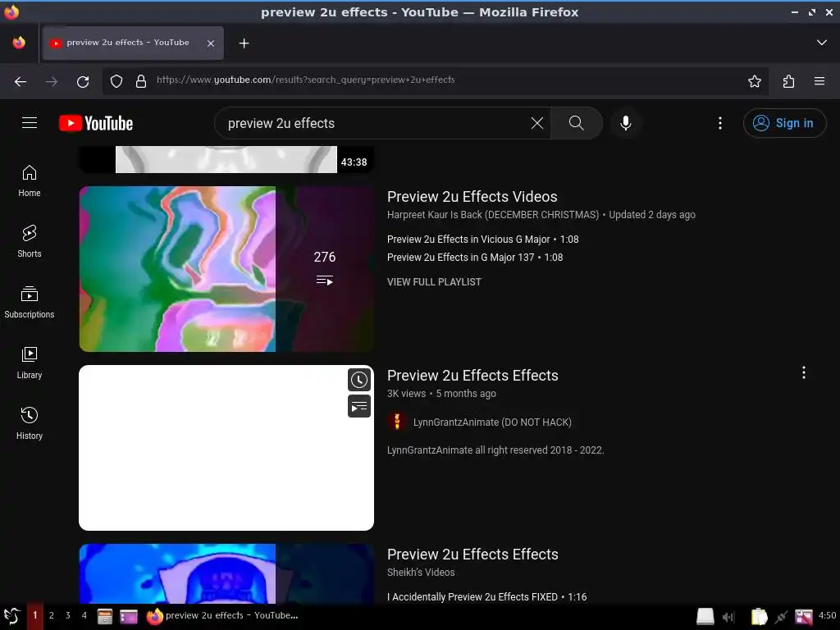The image size is (840, 630).
Task: Open I Accidentally Preview 2u Effects FIXED
Action: coord(486,597)
